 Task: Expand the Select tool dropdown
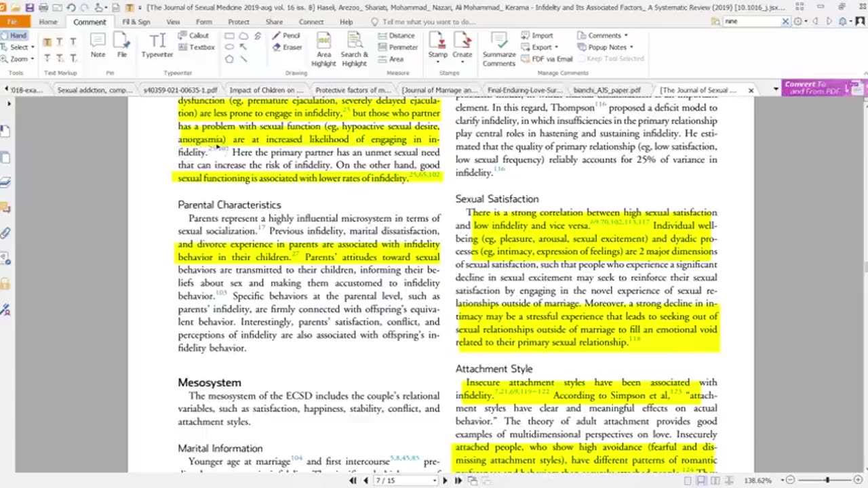[32, 47]
